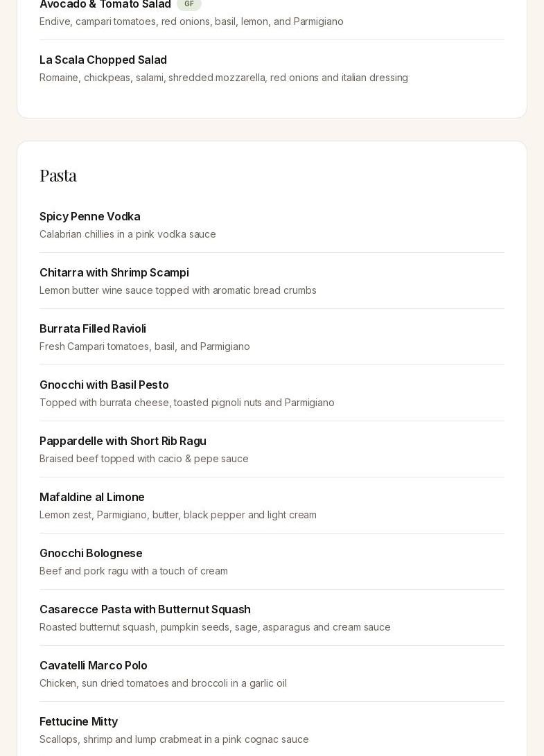Click Casarecce Pasta with Butternut Squash
544x756 pixels.
[145, 610]
